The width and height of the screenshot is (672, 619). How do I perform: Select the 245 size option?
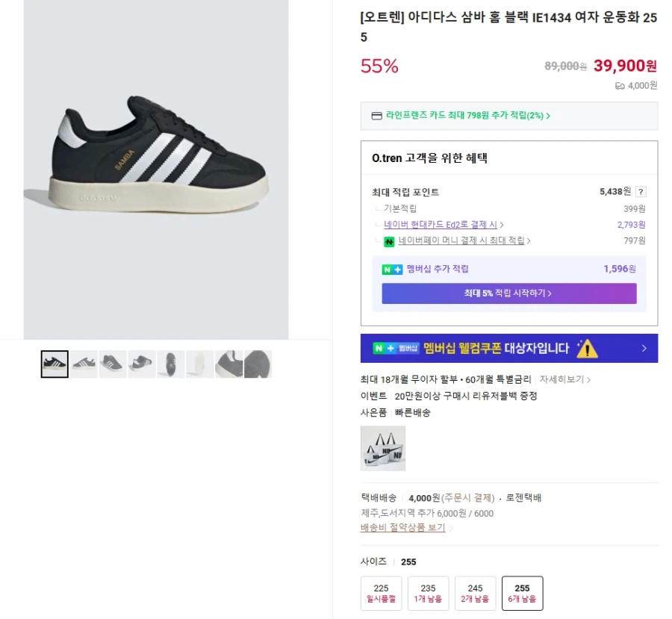(475, 593)
